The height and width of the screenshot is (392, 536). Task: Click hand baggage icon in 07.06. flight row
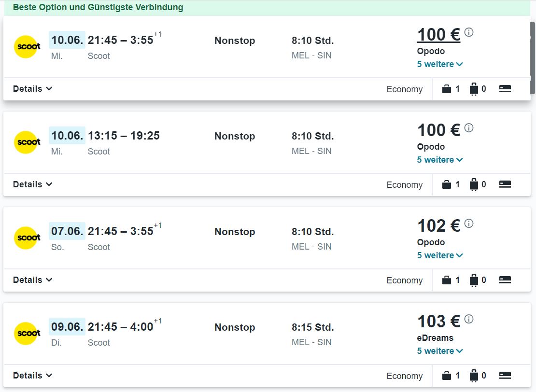coord(447,280)
